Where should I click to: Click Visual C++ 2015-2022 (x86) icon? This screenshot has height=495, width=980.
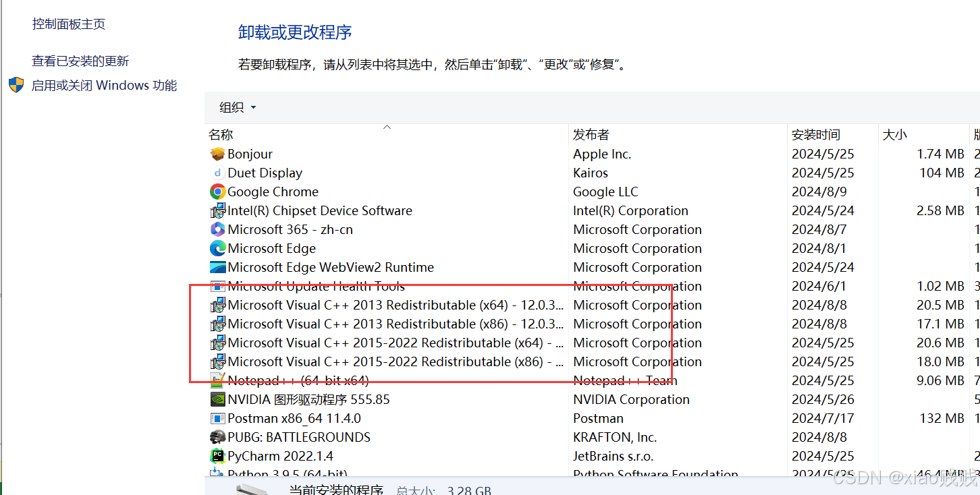point(217,361)
